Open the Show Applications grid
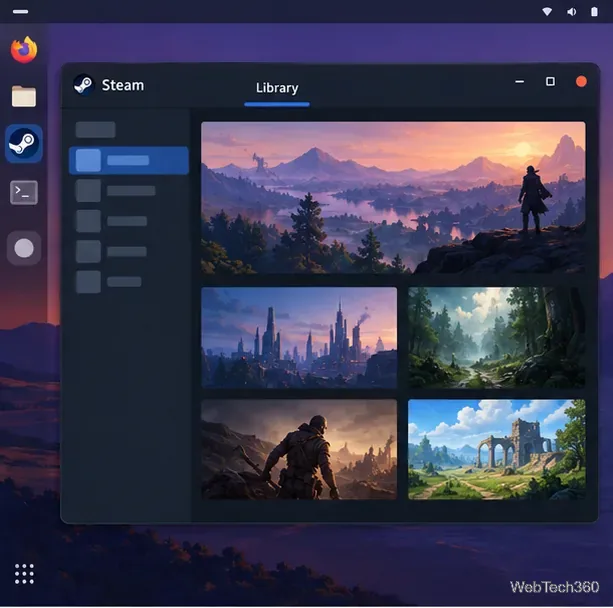The width and height of the screenshot is (613, 608). point(24,574)
